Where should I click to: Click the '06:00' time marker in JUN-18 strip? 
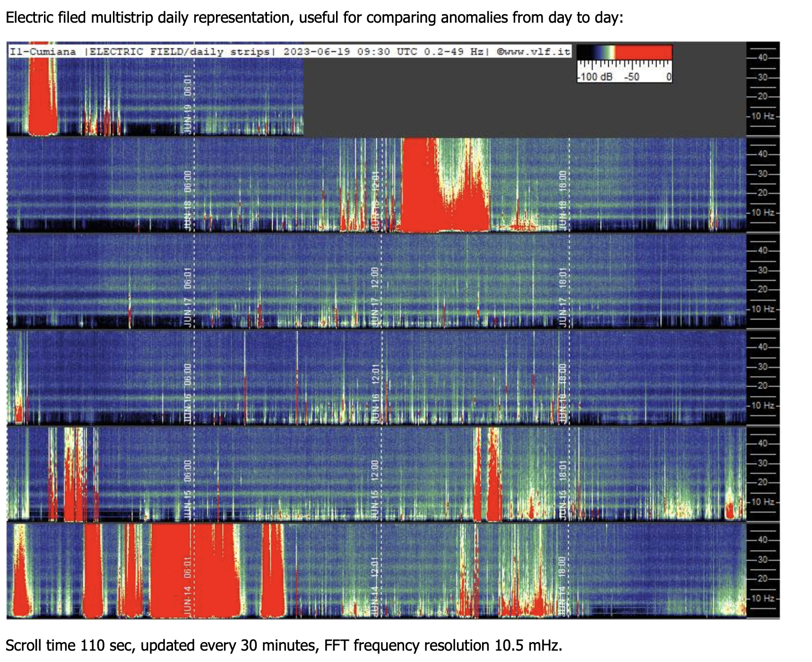188,182
